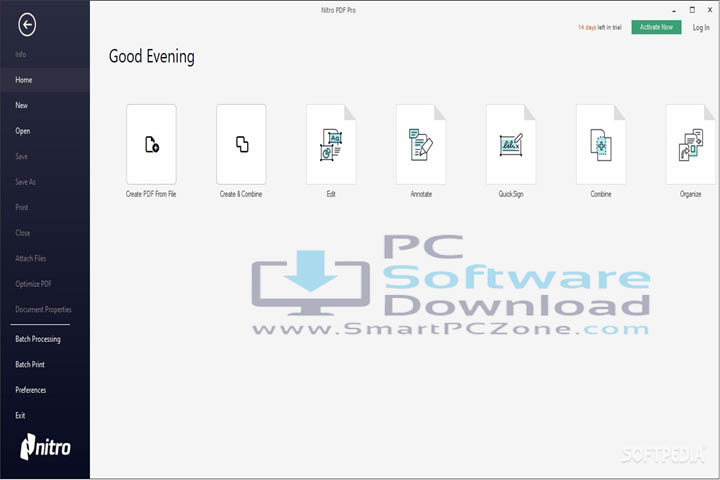Click Exit in the sidebar
The height and width of the screenshot is (480, 720).
20,415
